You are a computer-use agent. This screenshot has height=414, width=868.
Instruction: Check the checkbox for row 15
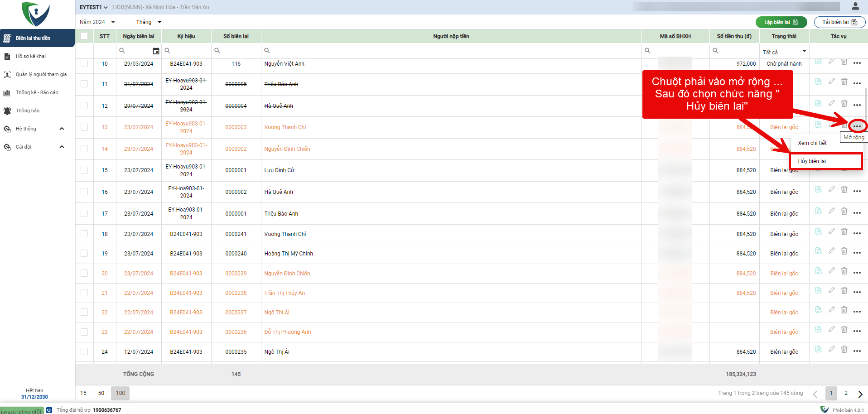(x=84, y=170)
